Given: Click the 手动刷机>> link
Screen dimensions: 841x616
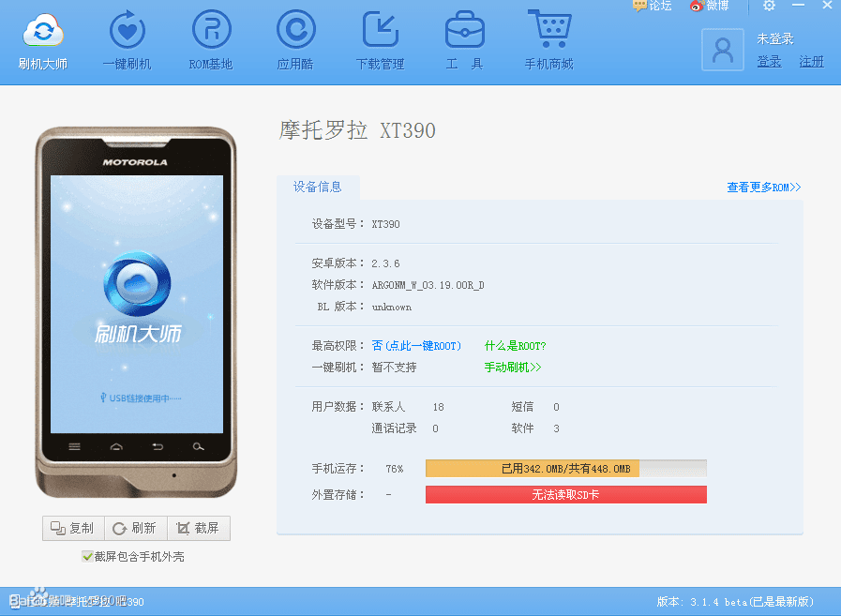Looking at the screenshot, I should click(x=513, y=368).
